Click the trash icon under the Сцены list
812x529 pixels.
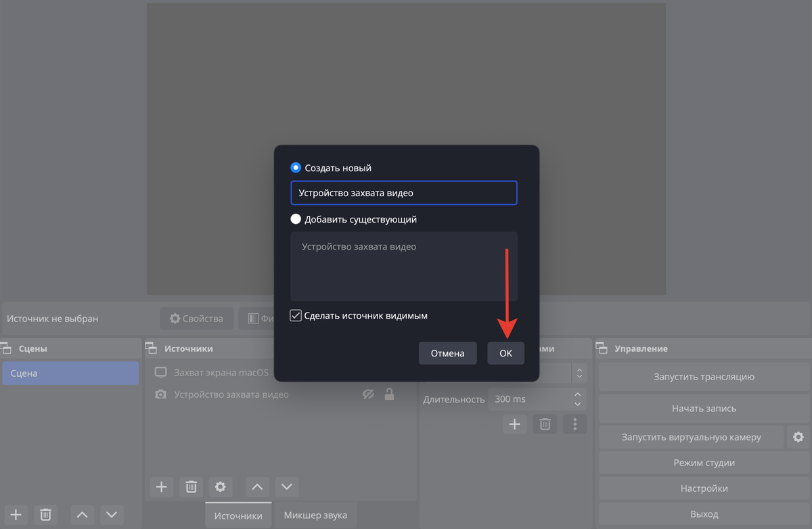coord(45,515)
